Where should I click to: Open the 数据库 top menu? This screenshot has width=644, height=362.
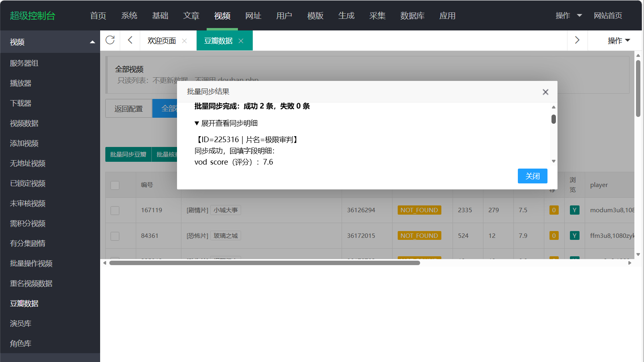[x=412, y=16]
